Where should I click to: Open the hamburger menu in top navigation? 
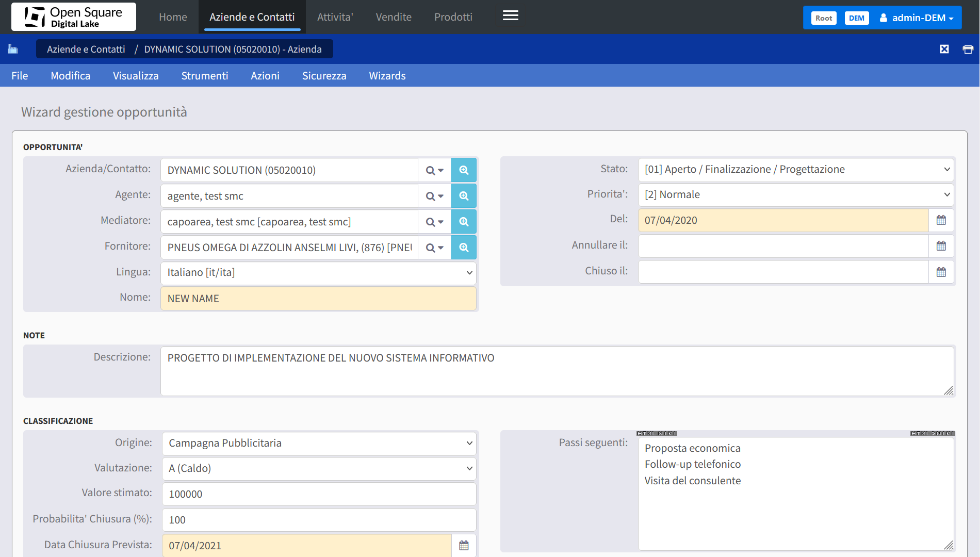[510, 15]
